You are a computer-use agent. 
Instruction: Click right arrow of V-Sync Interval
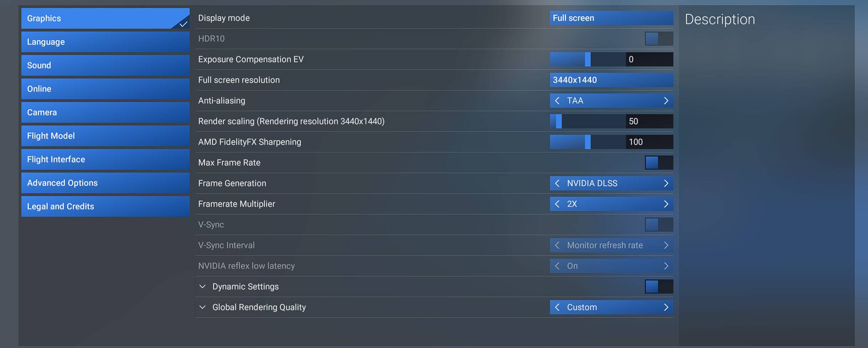[666, 245]
